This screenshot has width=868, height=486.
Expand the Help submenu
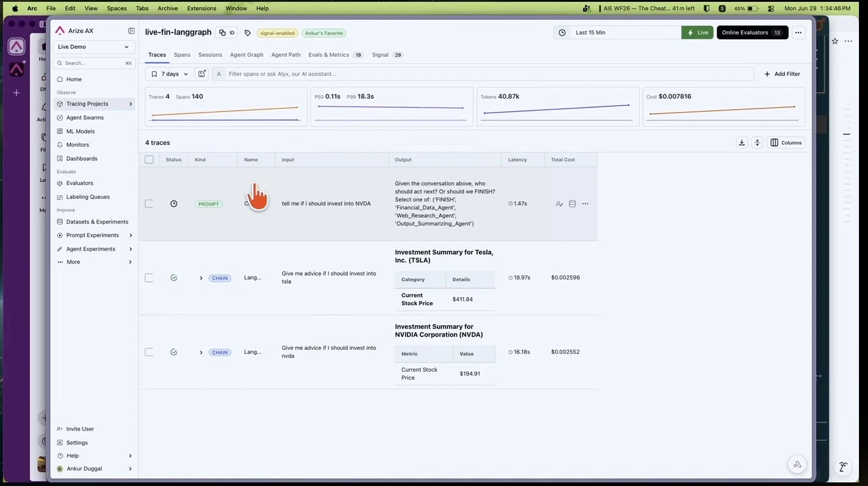(x=93, y=456)
